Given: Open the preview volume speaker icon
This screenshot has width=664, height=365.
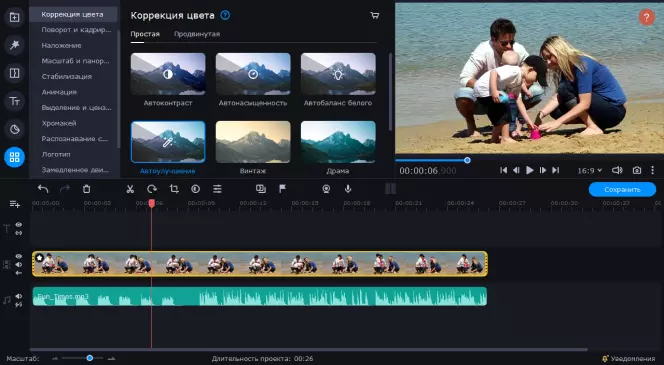Looking at the screenshot, I should tap(617, 170).
